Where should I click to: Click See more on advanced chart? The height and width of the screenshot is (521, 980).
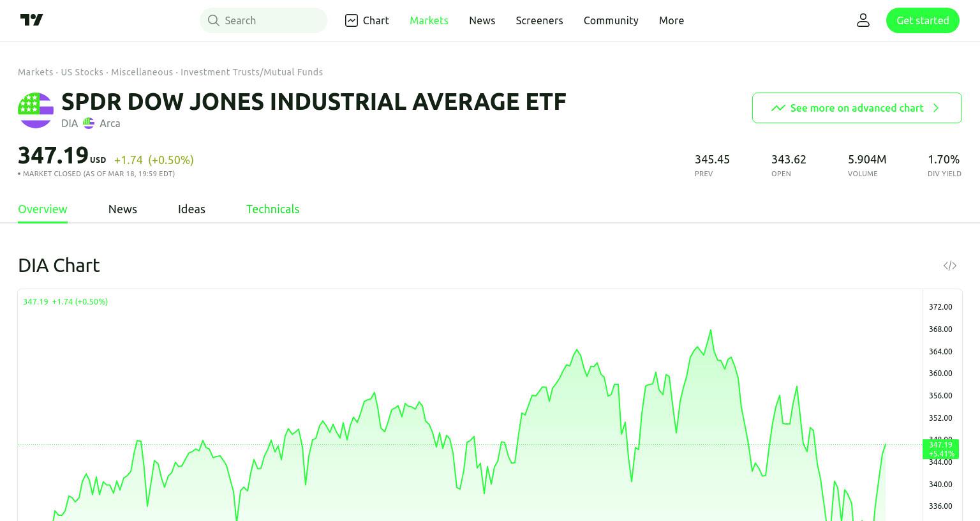point(857,108)
